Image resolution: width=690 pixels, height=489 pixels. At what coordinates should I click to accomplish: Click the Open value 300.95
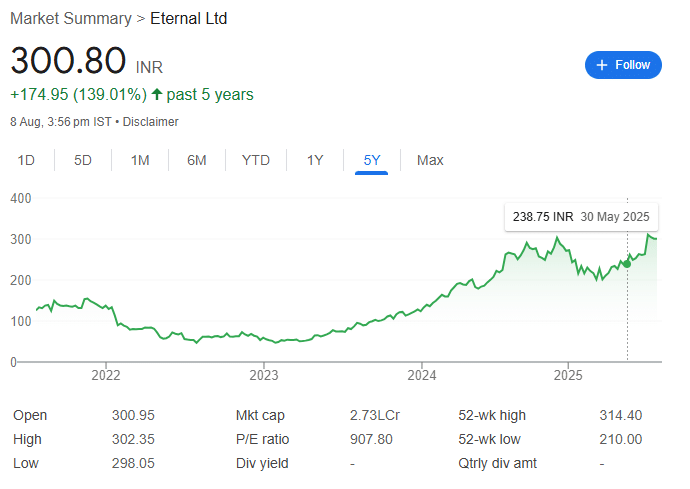point(133,415)
